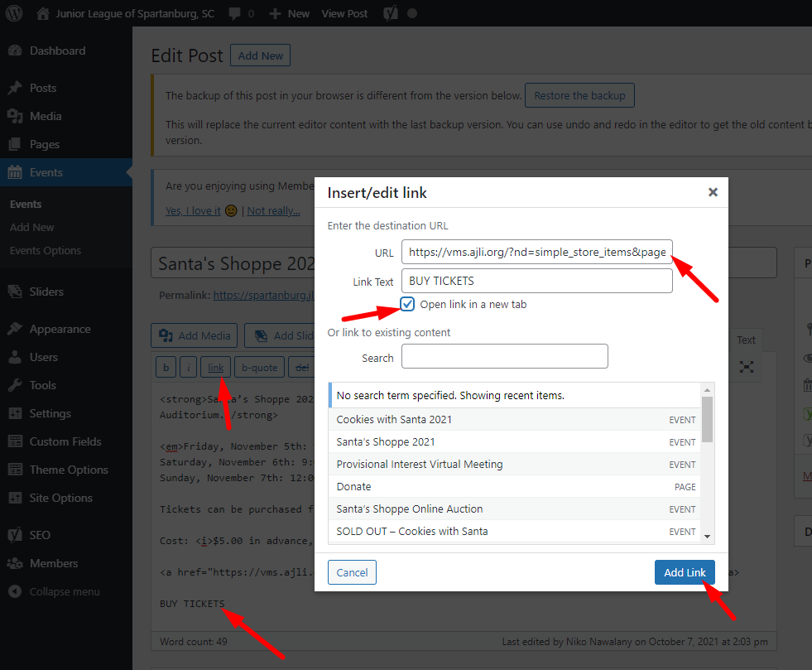Select Santa's Shoppe Online Auction result
The width and height of the screenshot is (812, 670).
coord(515,509)
